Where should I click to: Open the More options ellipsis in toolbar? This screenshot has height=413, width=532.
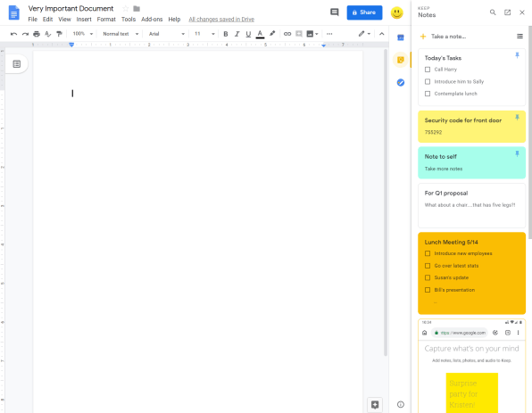[329, 34]
